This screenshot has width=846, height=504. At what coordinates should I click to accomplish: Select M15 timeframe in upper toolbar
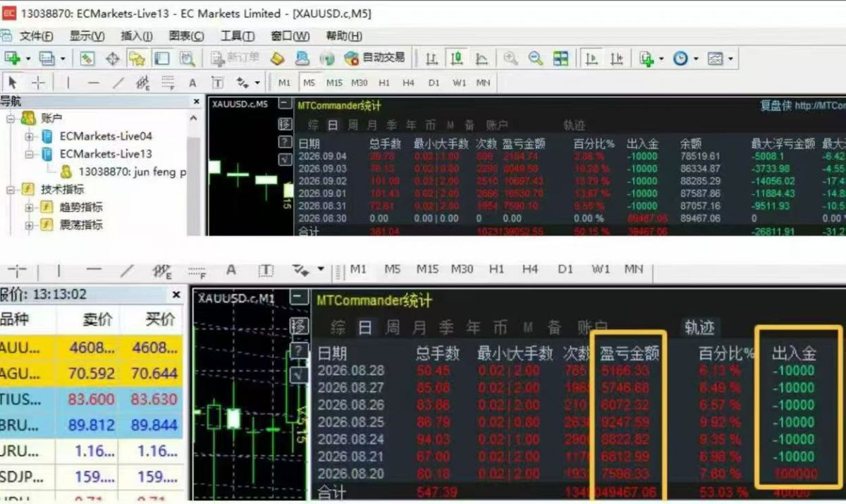[x=334, y=82]
